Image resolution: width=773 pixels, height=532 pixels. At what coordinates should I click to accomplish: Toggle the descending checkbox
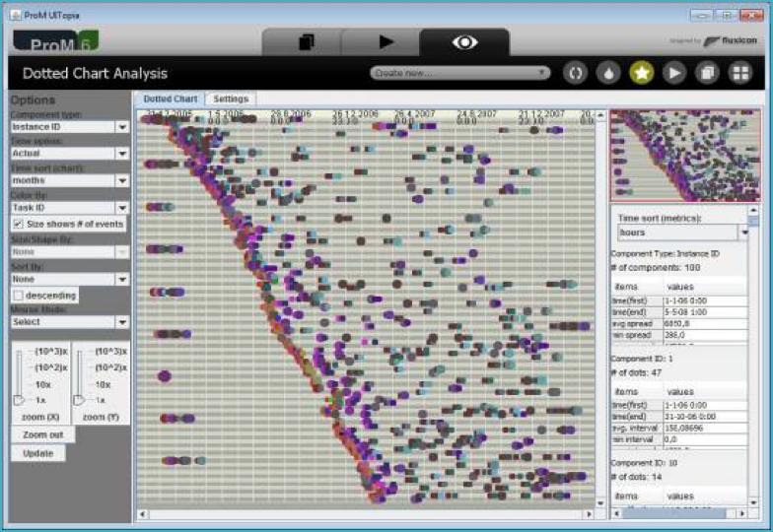18,296
